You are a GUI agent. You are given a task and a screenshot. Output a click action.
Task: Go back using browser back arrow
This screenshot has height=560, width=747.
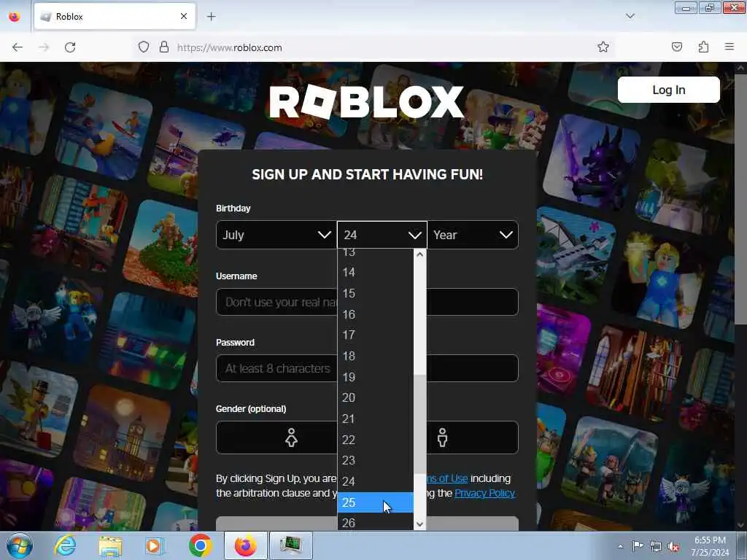[18, 47]
